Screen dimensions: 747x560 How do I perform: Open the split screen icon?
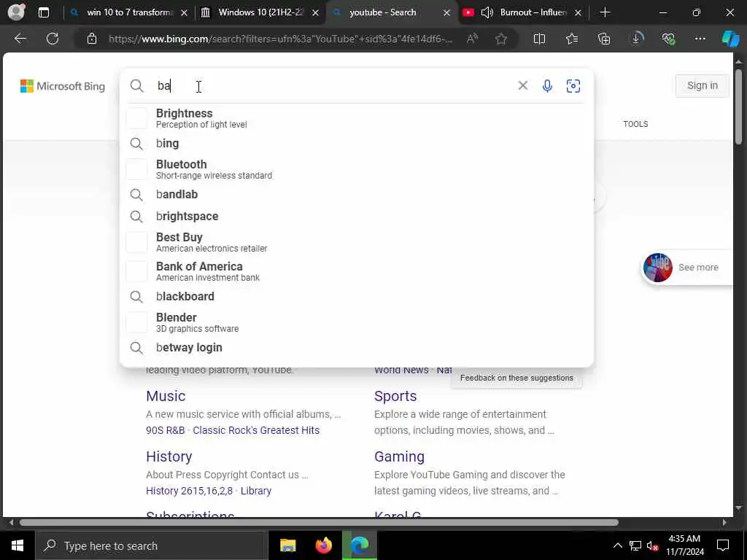click(539, 39)
